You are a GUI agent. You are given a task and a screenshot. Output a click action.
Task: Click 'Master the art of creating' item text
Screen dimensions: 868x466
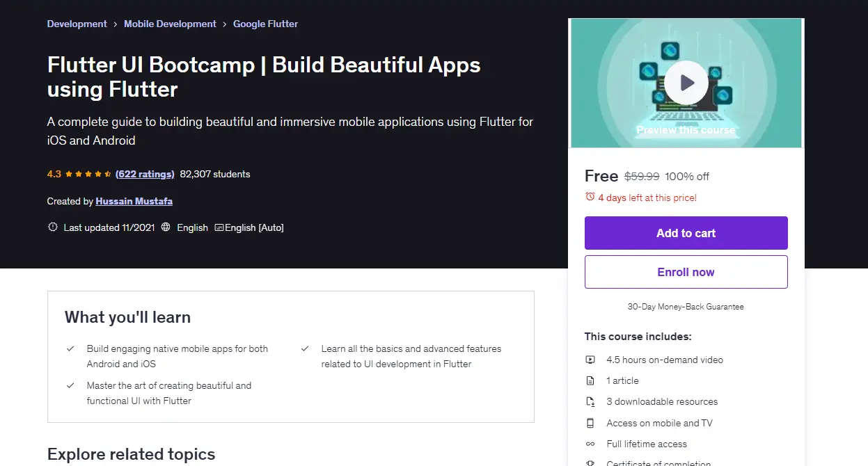tap(169, 393)
